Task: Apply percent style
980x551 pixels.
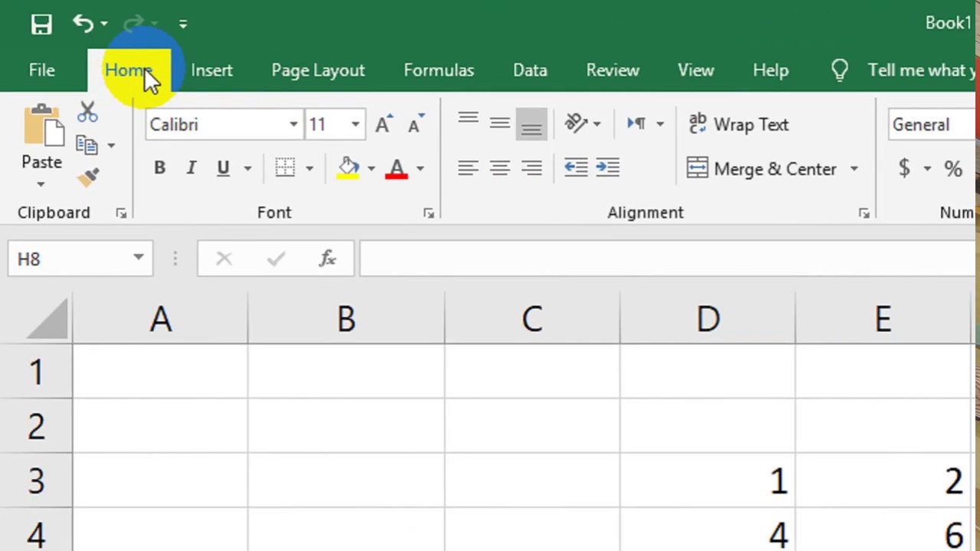Action: pyautogui.click(x=953, y=168)
